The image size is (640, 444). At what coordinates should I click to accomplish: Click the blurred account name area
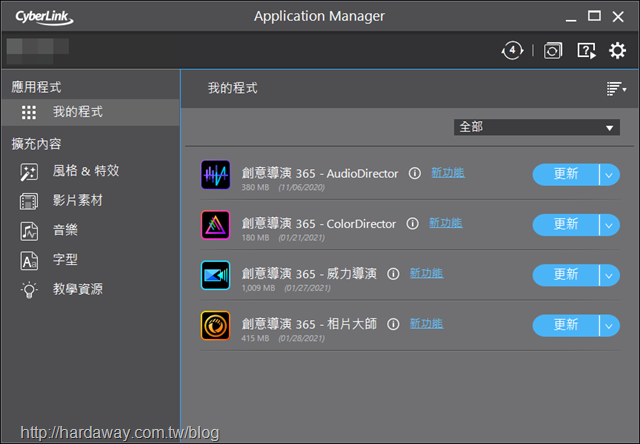pyautogui.click(x=38, y=51)
